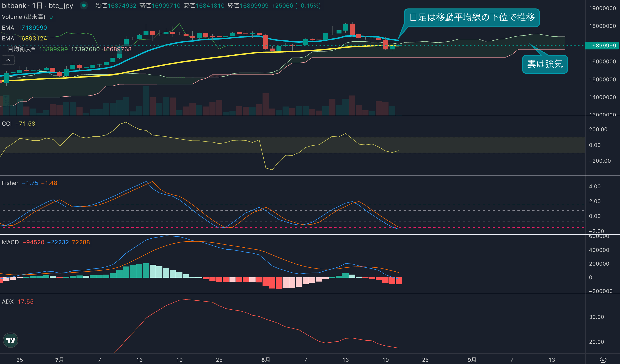Screen dimensions: 620x364
Task: Click the 雲は強気 callout annotation
Action: click(x=544, y=64)
